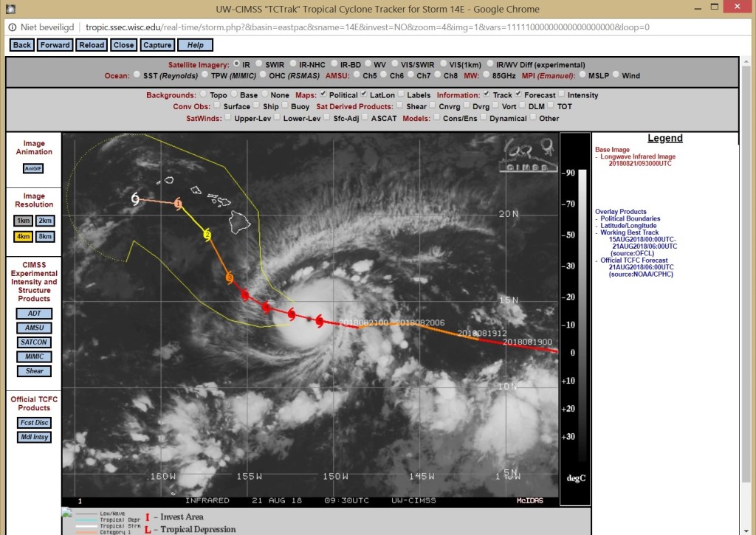
Task: Toggle the Shear derived product checkbox
Action: pyautogui.click(x=401, y=106)
